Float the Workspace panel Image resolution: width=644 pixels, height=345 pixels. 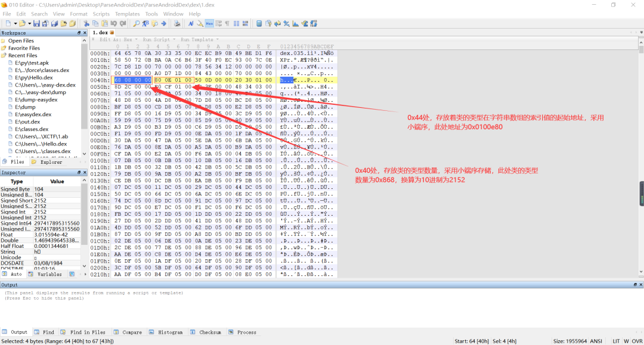pos(79,33)
